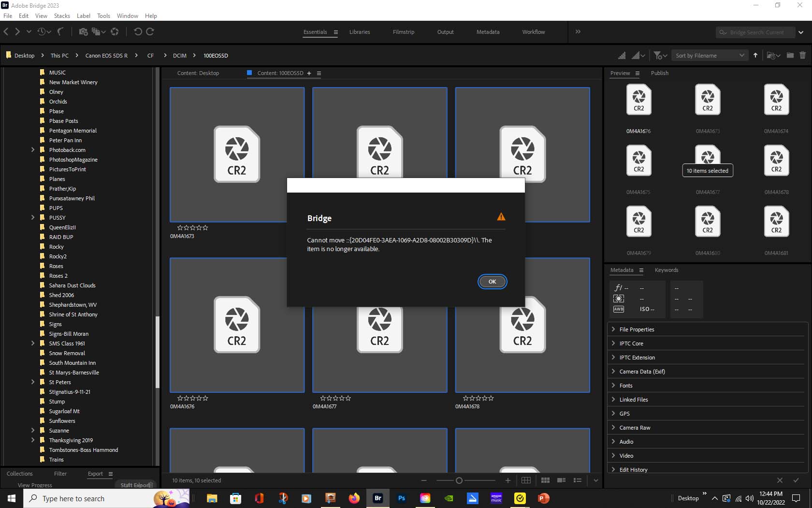Image resolution: width=812 pixels, height=508 pixels.
Task: Create a new folder with the folder icon
Action: [790, 55]
